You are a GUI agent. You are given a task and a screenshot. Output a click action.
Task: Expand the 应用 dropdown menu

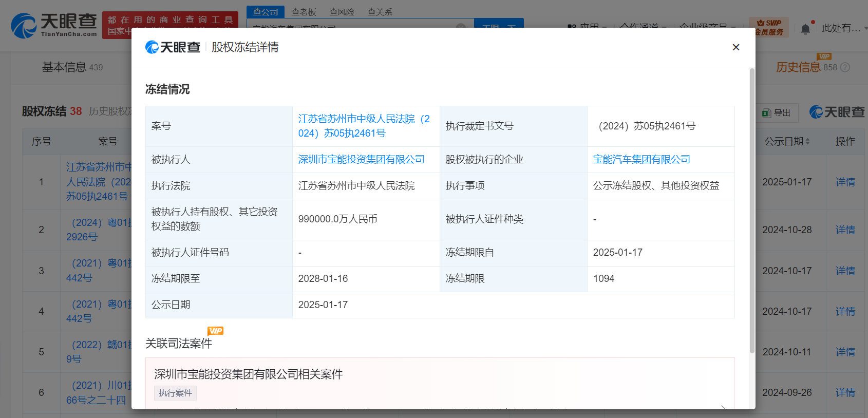point(588,27)
